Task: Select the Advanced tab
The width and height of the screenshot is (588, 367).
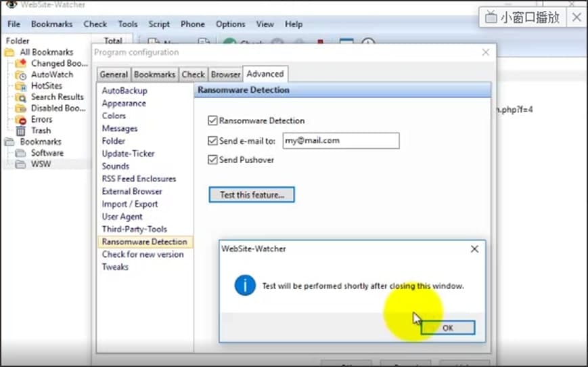Action: tap(265, 74)
